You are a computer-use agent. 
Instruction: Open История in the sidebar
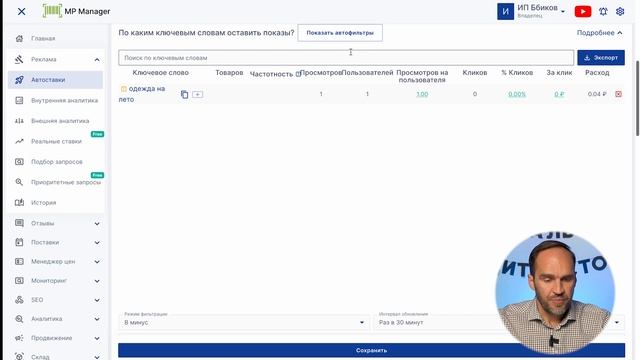coord(43,202)
